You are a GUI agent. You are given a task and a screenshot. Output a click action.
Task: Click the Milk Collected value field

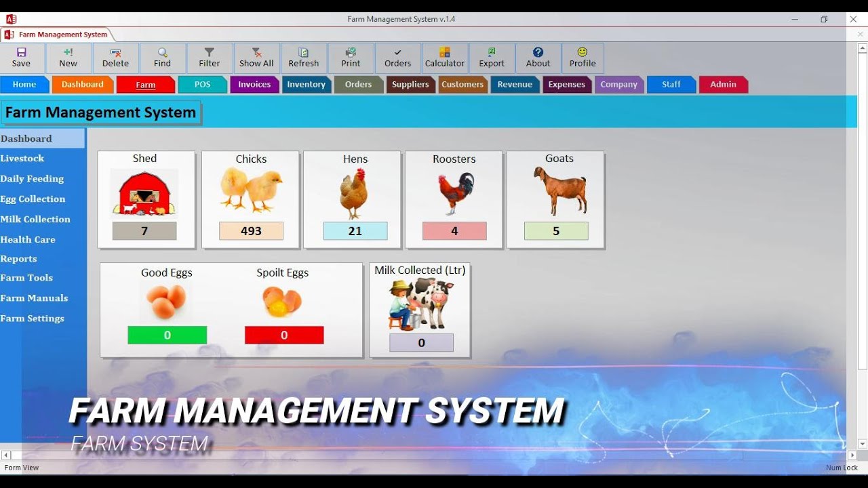coord(421,343)
